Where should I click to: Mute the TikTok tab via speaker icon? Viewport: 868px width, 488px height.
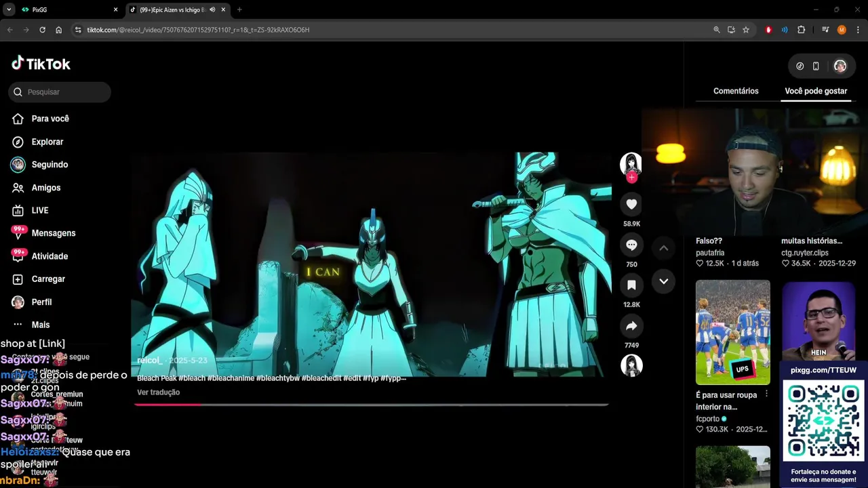point(212,9)
